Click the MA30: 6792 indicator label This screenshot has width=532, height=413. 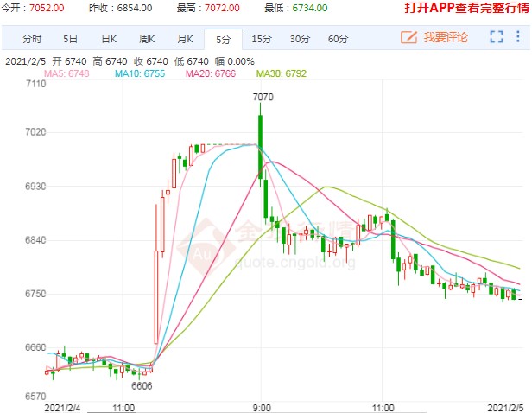282,73
